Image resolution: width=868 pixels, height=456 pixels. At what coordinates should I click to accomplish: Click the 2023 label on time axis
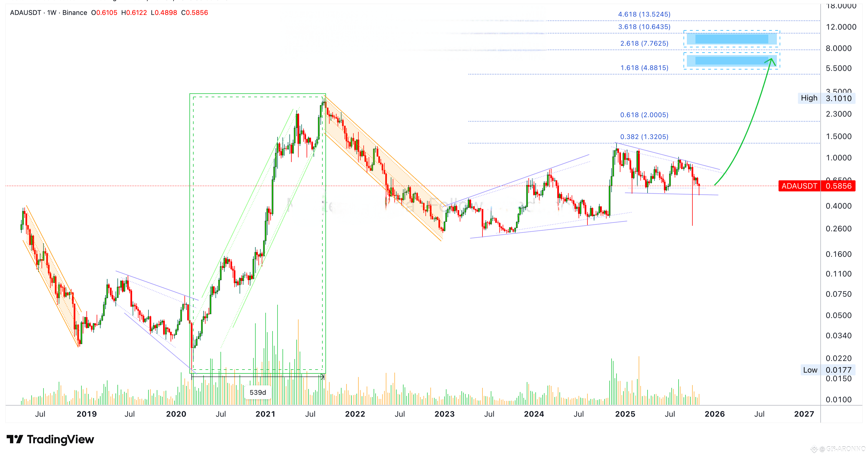(x=444, y=414)
